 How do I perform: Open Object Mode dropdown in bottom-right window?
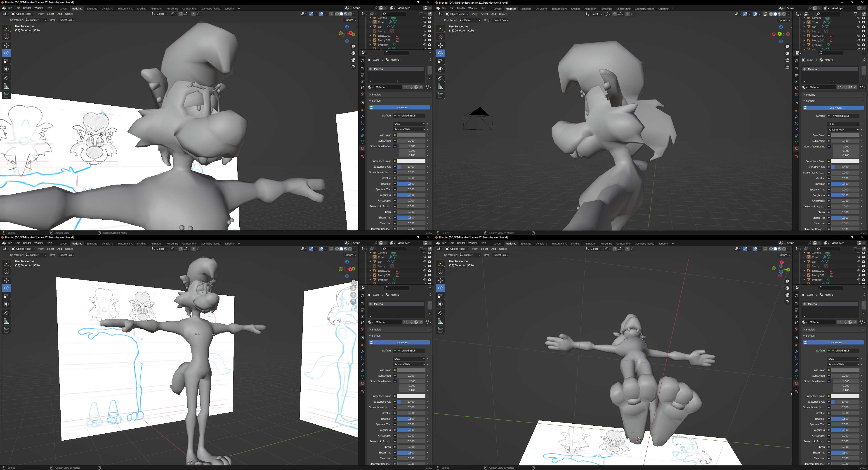tap(457, 249)
